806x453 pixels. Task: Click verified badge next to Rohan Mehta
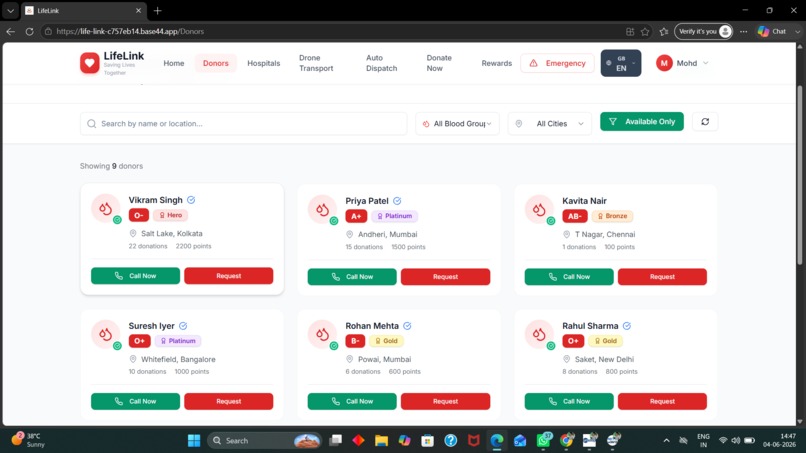(407, 326)
